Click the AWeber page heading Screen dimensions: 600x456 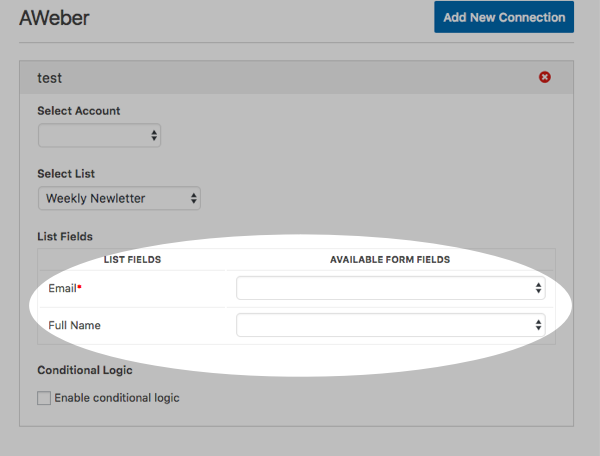(x=54, y=18)
